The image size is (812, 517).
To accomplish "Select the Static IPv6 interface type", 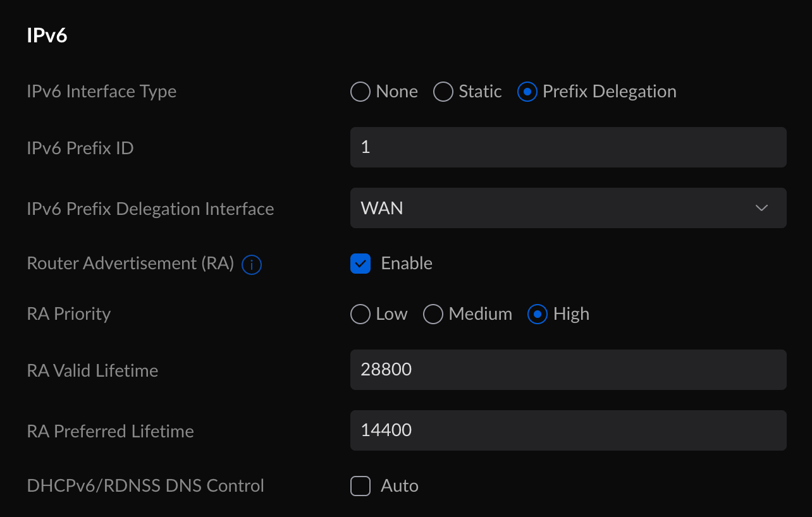I will click(443, 91).
